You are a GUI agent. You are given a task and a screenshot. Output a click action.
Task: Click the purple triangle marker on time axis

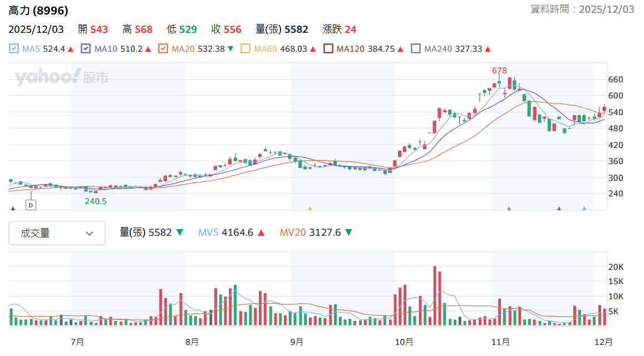pyautogui.click(x=559, y=209)
